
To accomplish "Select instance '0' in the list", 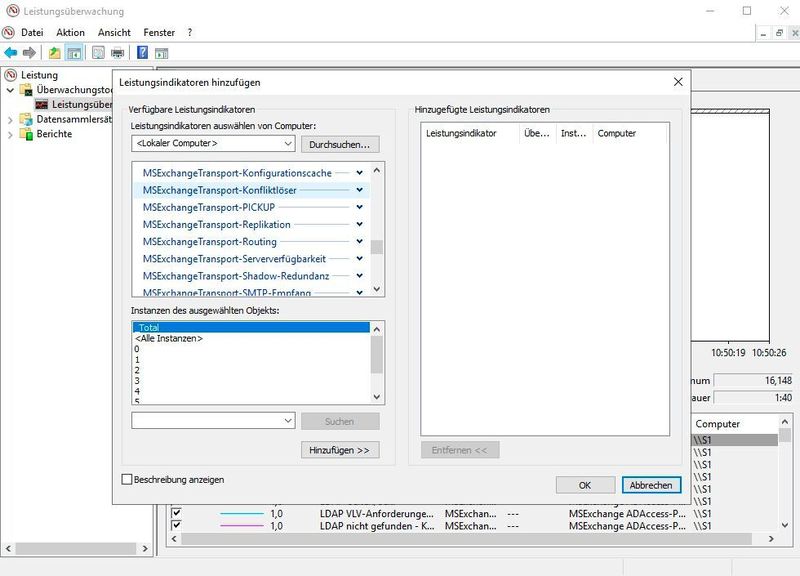I will (251, 349).
